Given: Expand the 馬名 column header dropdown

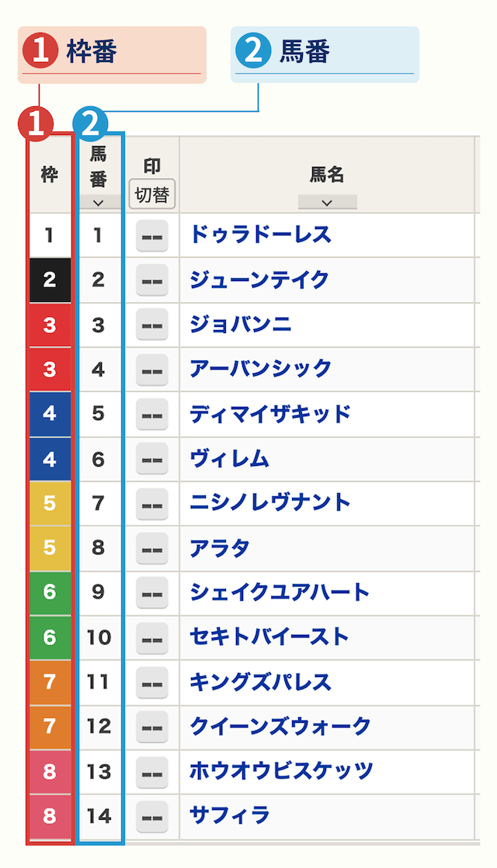Looking at the screenshot, I should 326,202.
